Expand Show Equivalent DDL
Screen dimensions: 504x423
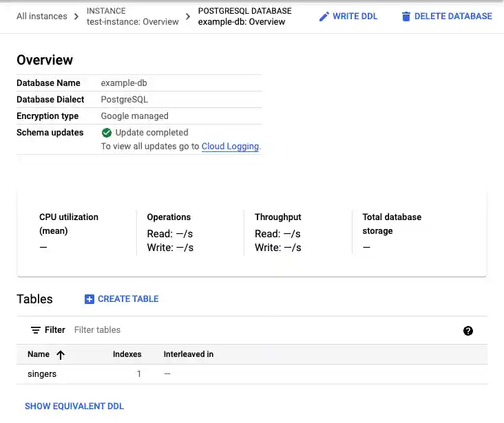click(74, 406)
